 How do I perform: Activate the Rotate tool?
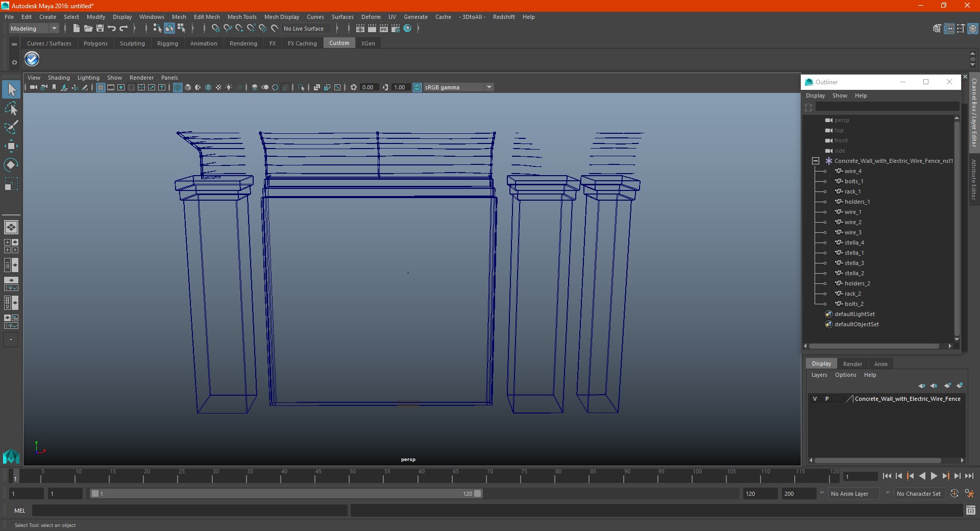tap(11, 165)
